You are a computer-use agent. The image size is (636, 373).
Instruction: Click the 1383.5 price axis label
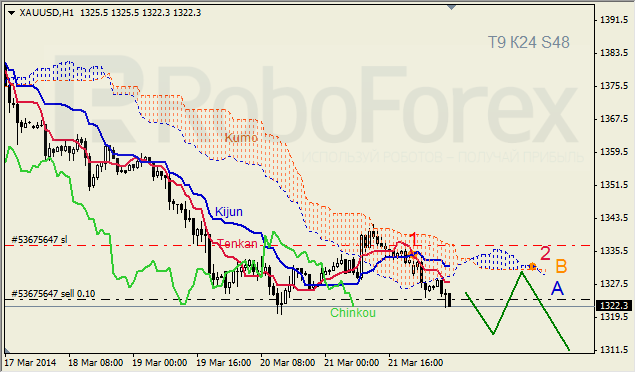(614, 53)
